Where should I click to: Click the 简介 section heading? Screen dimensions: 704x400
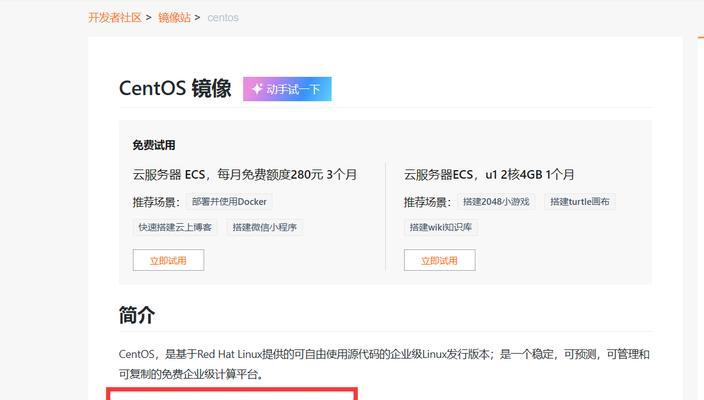coord(137,315)
